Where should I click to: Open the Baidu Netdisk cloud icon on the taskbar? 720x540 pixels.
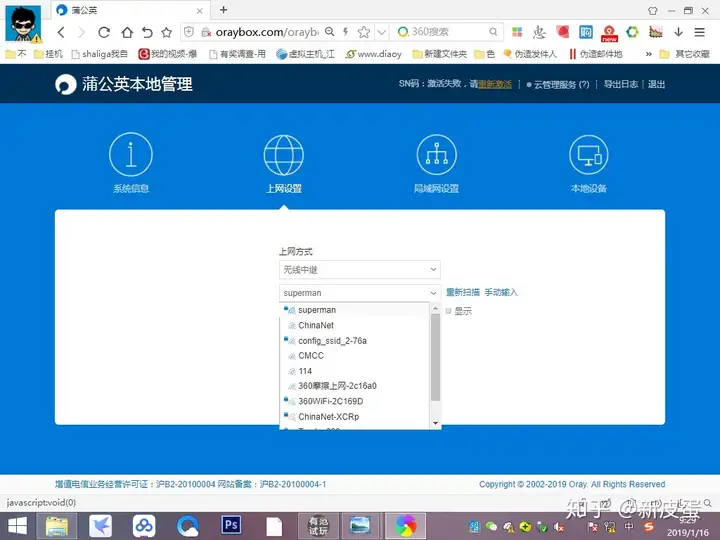pos(144,526)
